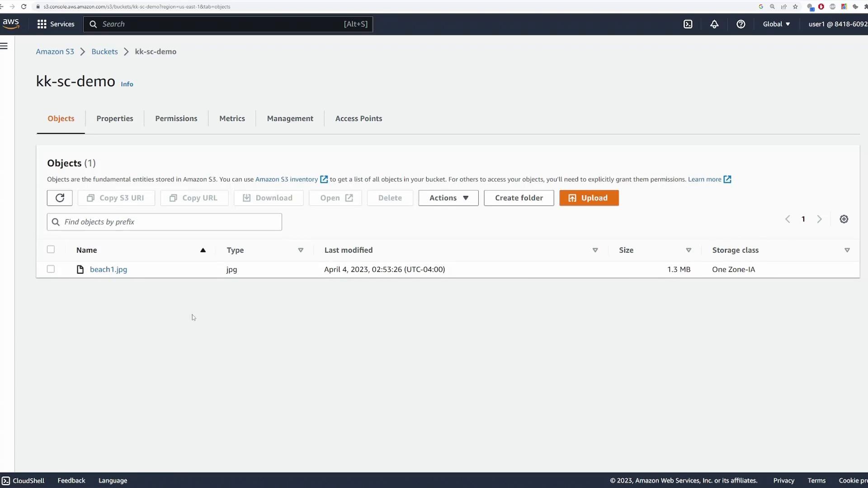The height and width of the screenshot is (488, 868).
Task: Sort by Last modified column arrow
Action: [595, 250]
